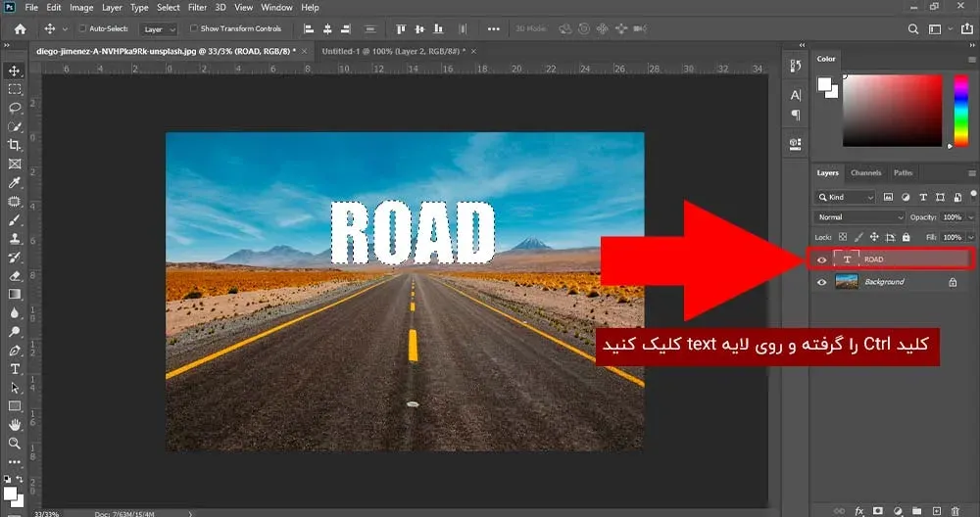Image resolution: width=980 pixels, height=517 pixels.
Task: Open the Color panel menu
Action: click(972, 60)
